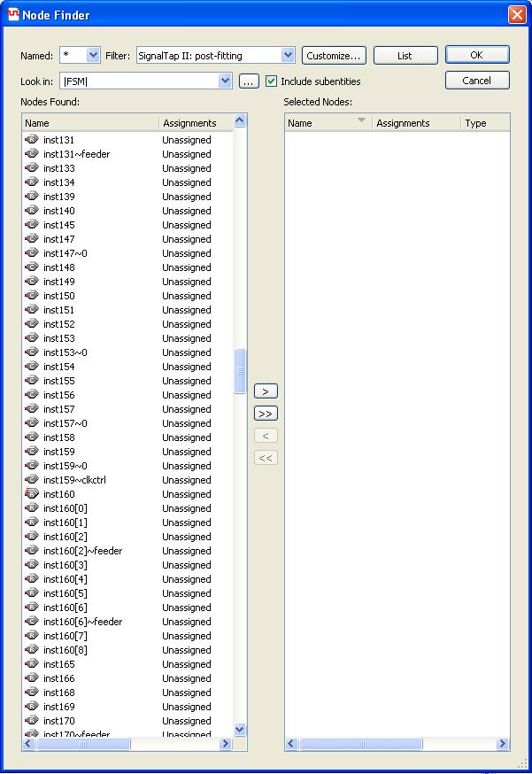Open the Named dropdown list
This screenshot has width=532, height=774.
pos(94,56)
